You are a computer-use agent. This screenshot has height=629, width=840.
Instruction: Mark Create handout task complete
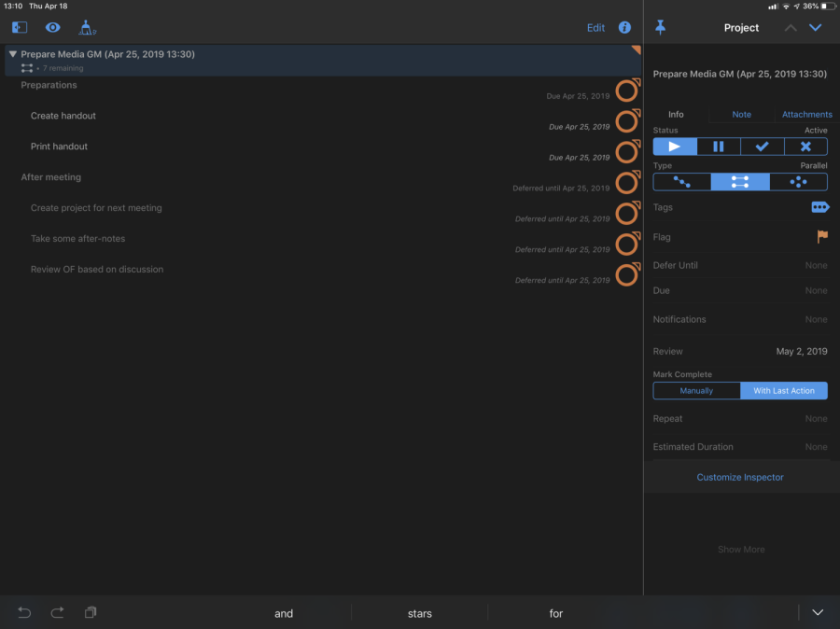click(626, 121)
